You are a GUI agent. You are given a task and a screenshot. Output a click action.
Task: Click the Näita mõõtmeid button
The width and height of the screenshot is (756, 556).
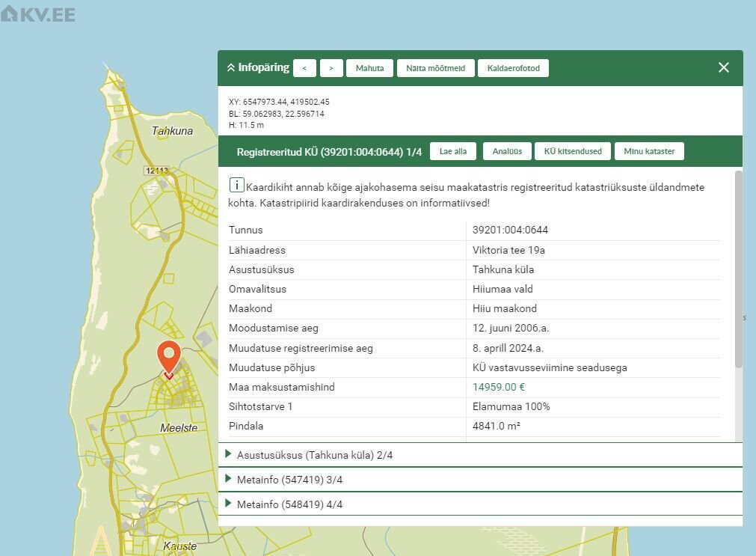[435, 68]
